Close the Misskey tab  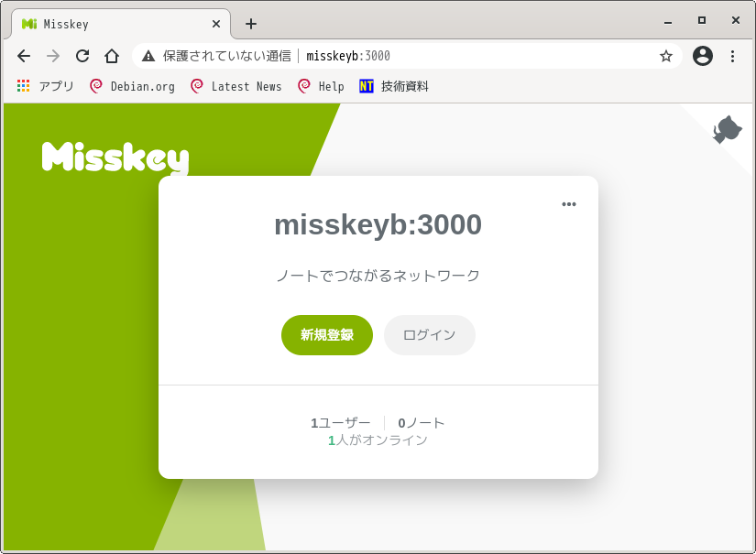(216, 24)
